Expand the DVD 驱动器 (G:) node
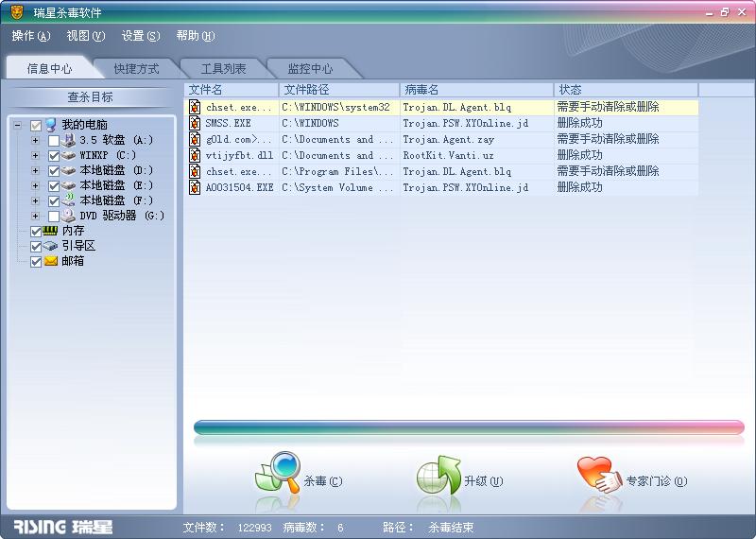Image resolution: width=756 pixels, height=539 pixels. (x=35, y=216)
